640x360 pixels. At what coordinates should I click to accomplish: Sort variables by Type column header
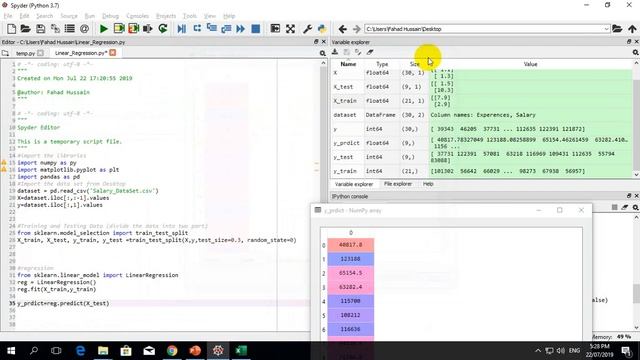(x=382, y=64)
